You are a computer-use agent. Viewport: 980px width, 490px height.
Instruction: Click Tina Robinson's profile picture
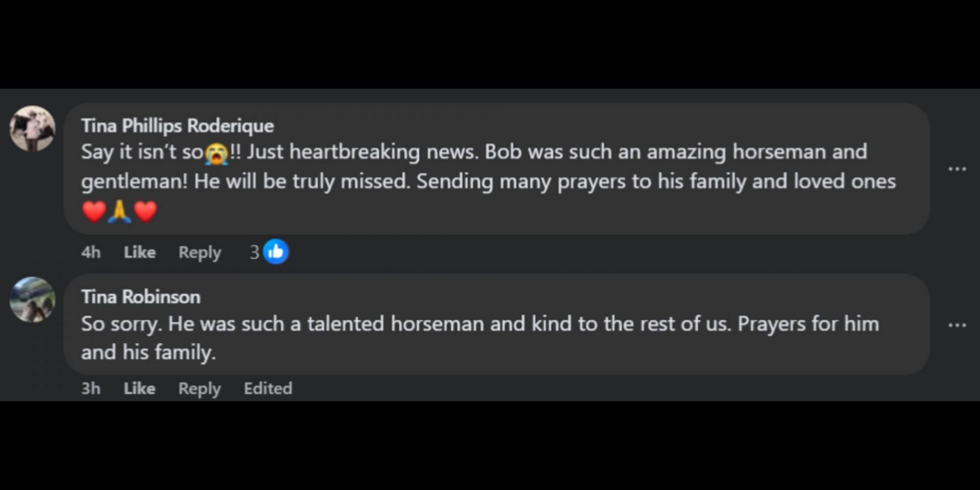[33, 300]
